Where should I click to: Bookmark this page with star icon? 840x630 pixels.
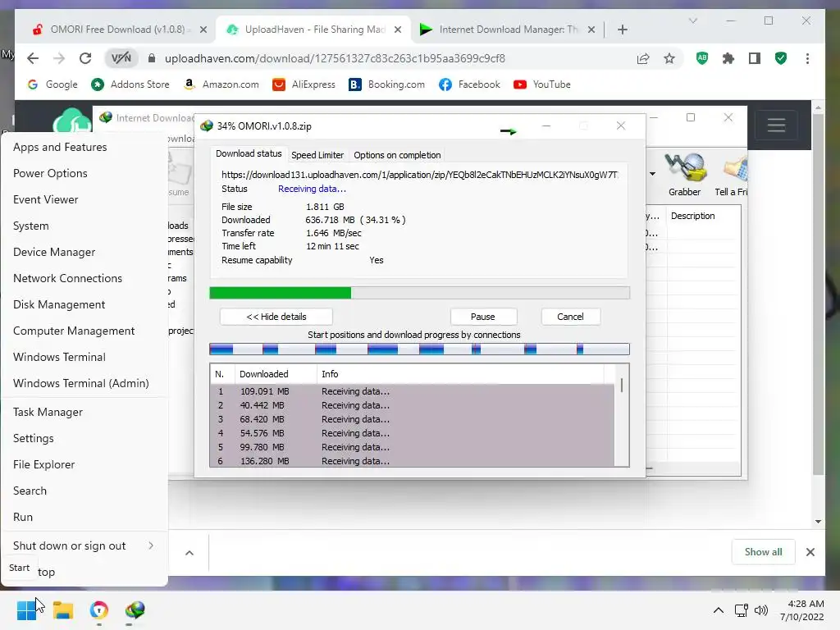pyautogui.click(x=669, y=58)
